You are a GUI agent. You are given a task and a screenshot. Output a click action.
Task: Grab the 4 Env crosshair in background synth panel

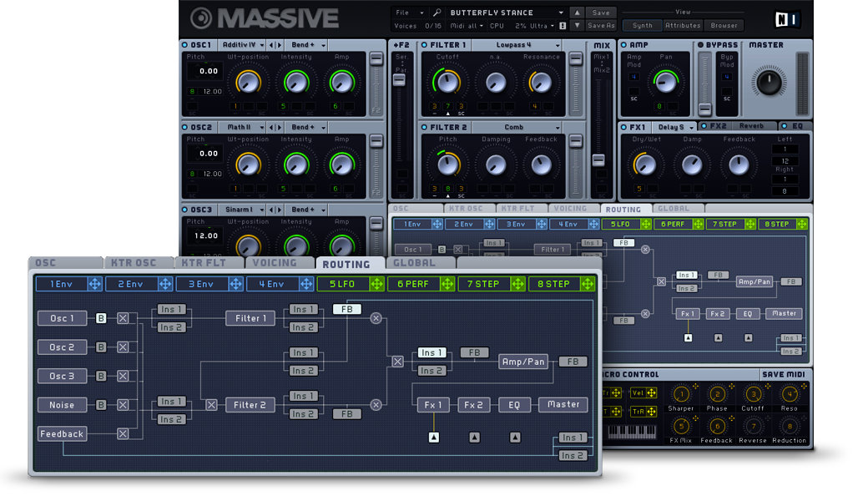pyautogui.click(x=593, y=225)
